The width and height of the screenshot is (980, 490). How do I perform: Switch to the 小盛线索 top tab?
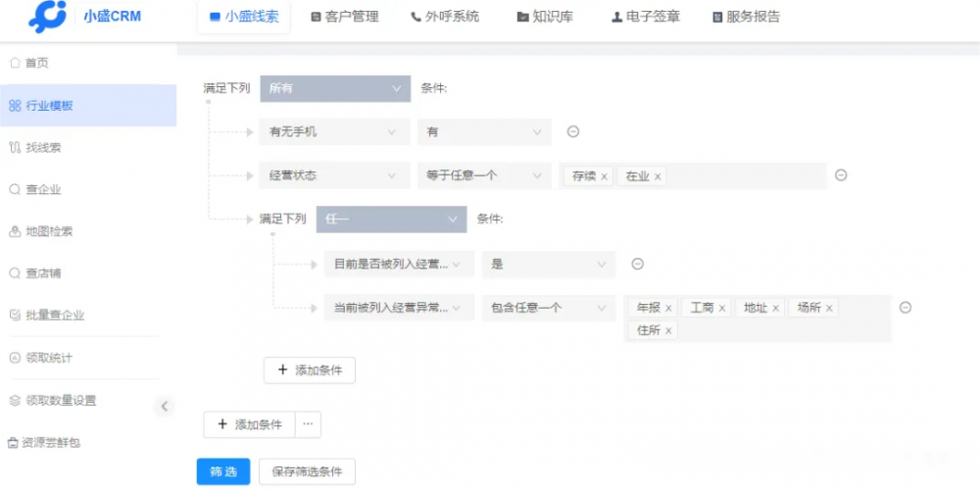(244, 17)
